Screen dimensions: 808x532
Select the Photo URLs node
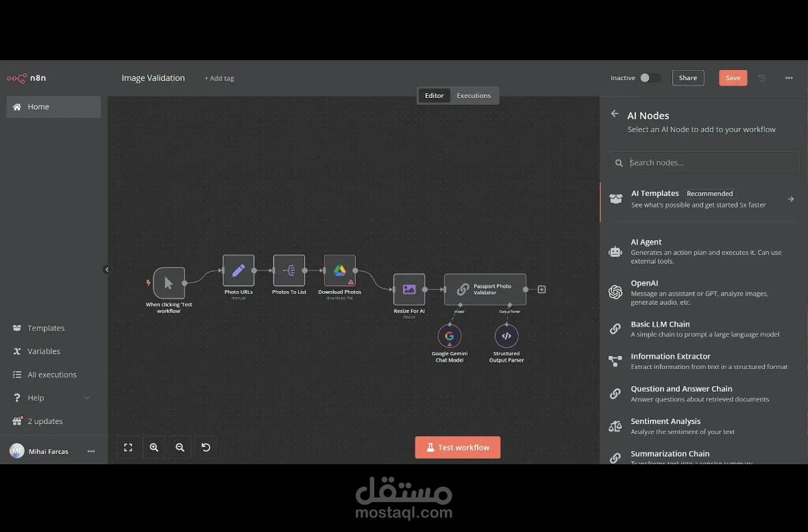tap(238, 270)
